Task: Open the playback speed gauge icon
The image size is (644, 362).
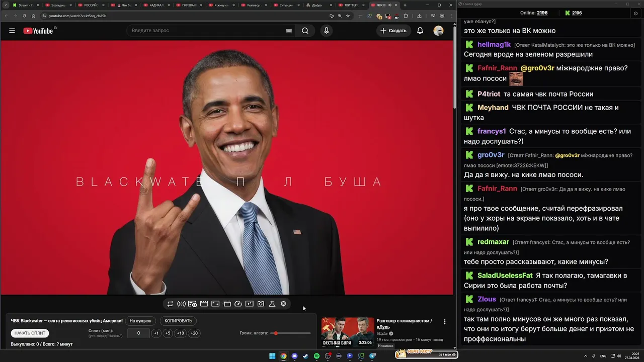Action: click(x=238, y=304)
